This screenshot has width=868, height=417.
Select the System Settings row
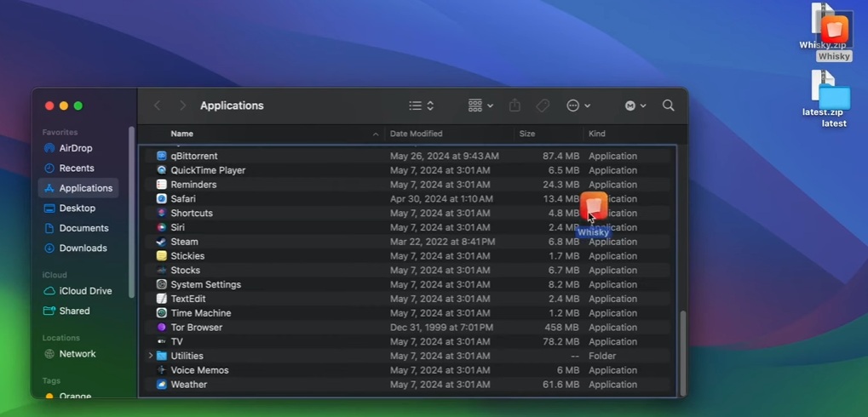(205, 285)
